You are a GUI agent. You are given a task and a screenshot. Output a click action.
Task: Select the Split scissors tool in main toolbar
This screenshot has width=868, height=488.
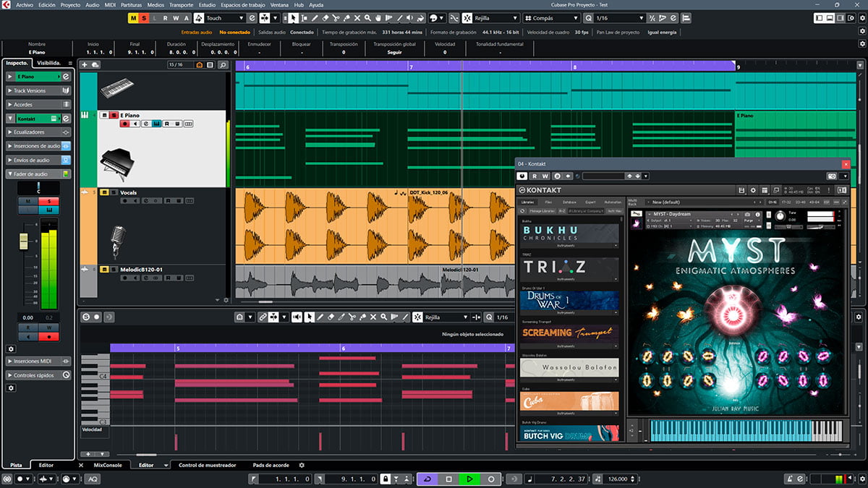336,17
